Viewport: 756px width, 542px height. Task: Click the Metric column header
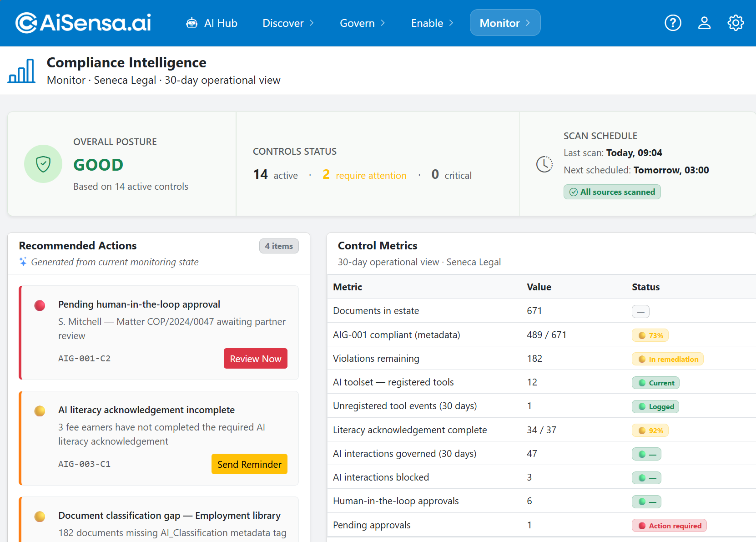pyautogui.click(x=348, y=287)
